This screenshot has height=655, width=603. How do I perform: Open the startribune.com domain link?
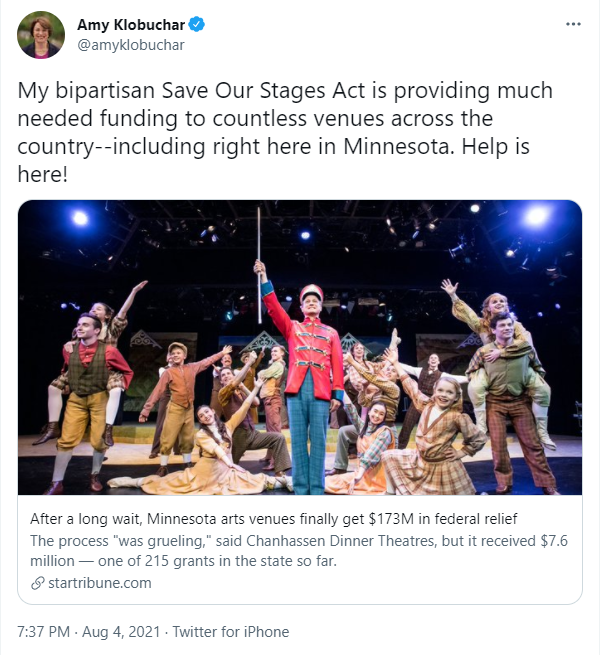click(x=99, y=582)
